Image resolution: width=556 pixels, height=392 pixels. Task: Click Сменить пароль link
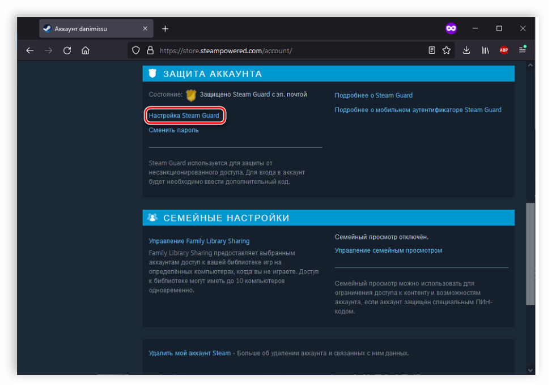[173, 130]
